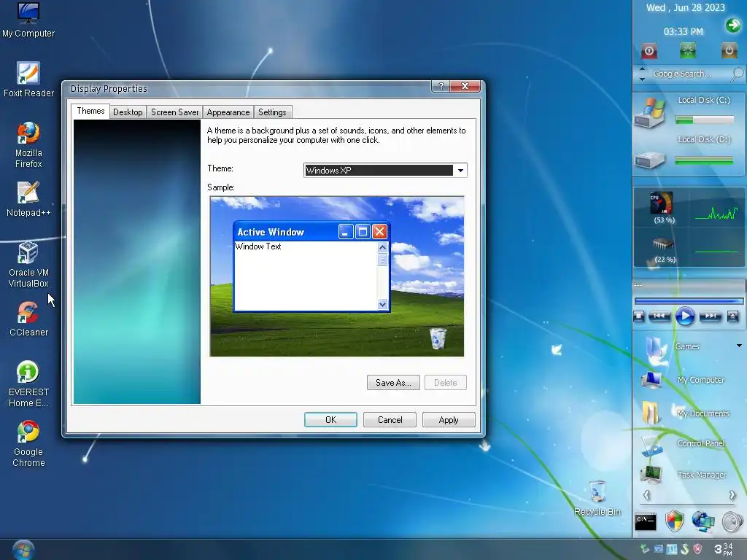Click the CPU gauge icon in sidebar
747x560 pixels.
click(x=662, y=203)
